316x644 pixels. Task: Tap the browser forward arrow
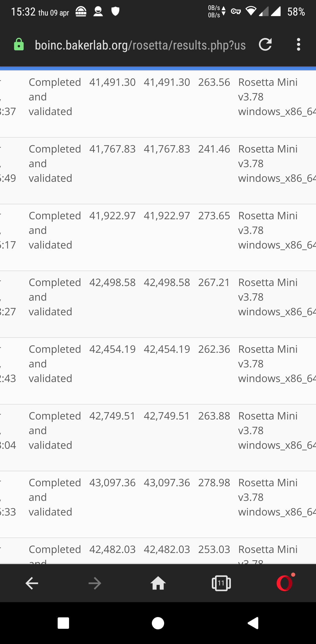click(95, 583)
